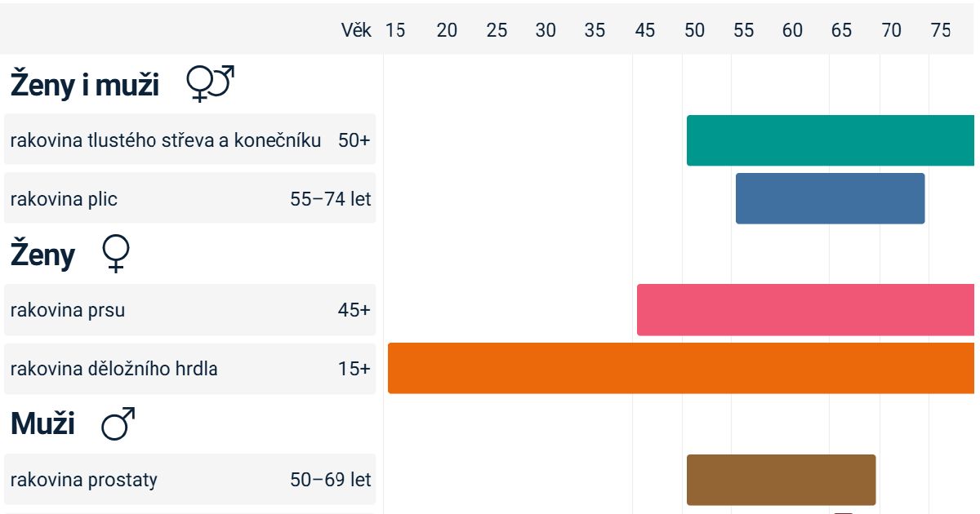Click the pink breast cancer age bar

coord(804,310)
